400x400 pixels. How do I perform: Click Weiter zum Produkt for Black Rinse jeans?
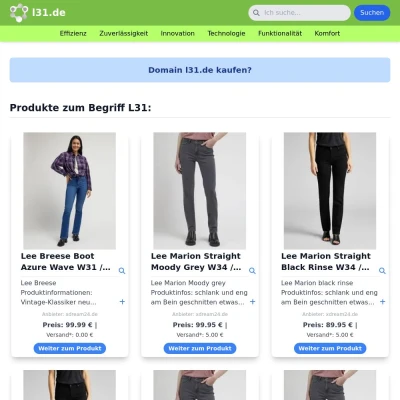click(330, 348)
